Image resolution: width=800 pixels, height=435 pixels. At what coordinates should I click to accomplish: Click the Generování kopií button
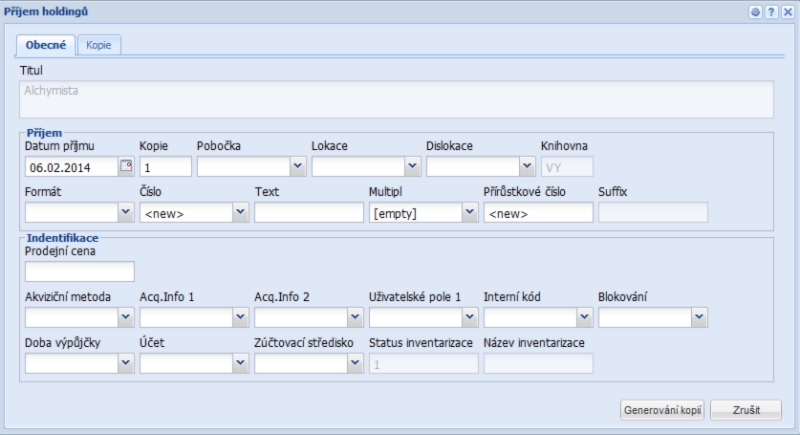[x=663, y=410]
